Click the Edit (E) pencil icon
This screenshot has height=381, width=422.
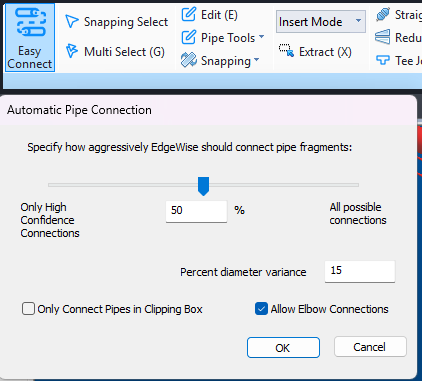189,14
